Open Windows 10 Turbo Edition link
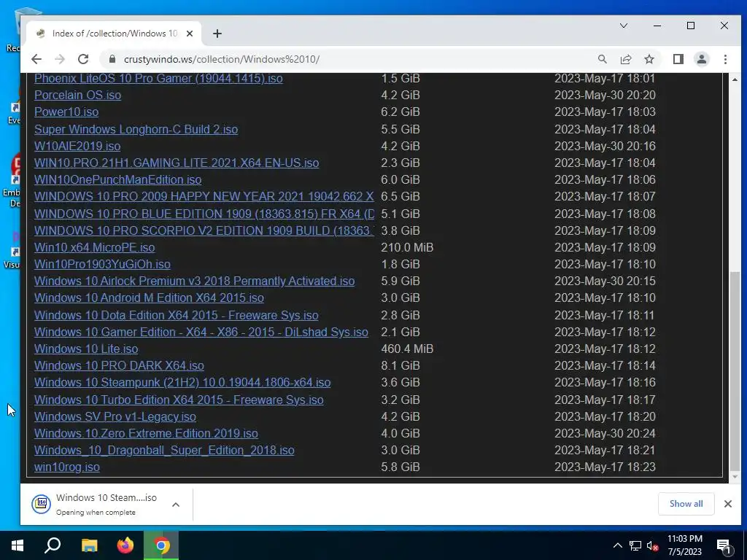 pos(179,400)
